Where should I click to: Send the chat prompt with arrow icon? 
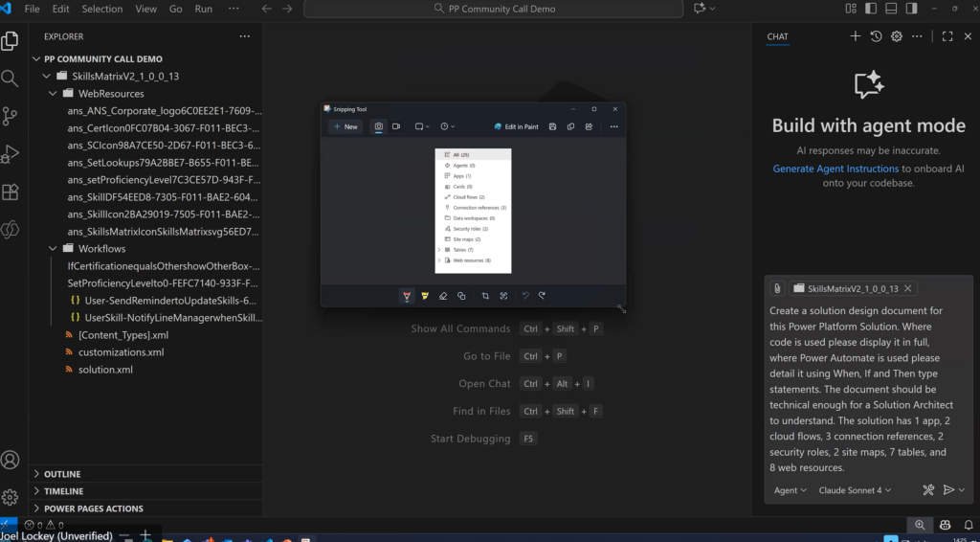948,490
